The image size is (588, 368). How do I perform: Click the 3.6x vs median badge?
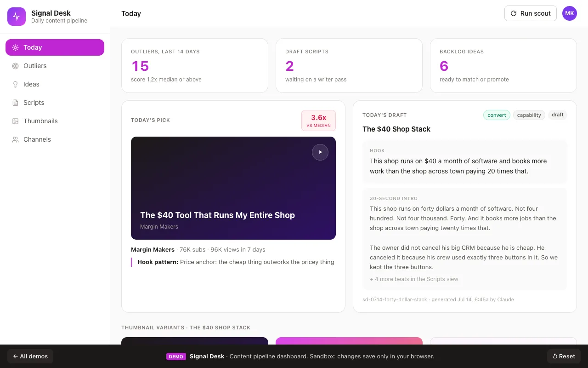point(318,121)
